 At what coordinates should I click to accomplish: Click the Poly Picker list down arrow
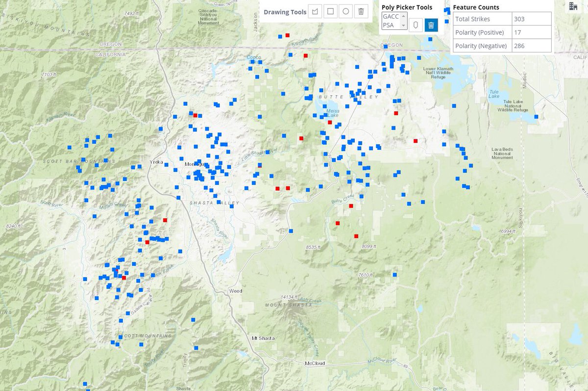point(404,25)
